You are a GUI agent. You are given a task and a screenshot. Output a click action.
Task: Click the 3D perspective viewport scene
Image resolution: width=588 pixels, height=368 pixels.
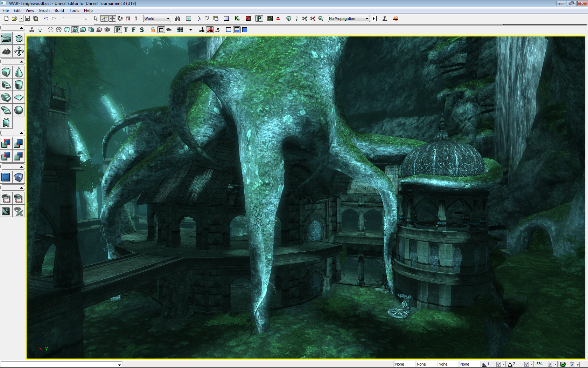coord(306,198)
